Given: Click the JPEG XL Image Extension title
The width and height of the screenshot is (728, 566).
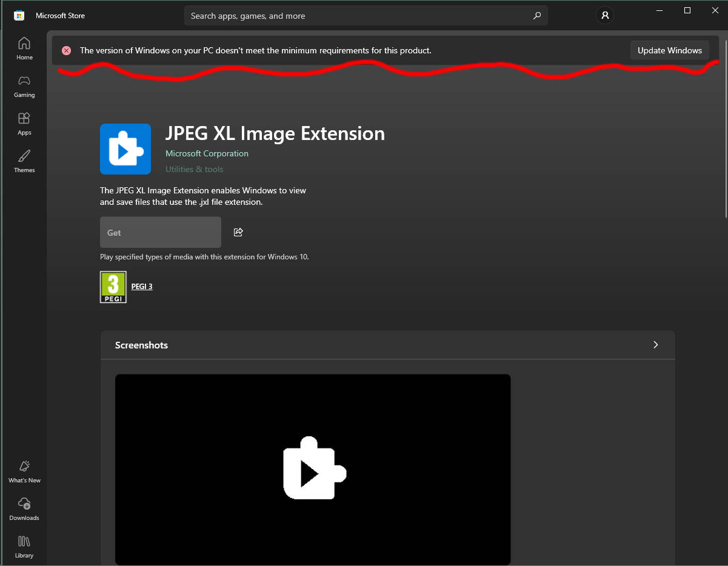Looking at the screenshot, I should 275,133.
